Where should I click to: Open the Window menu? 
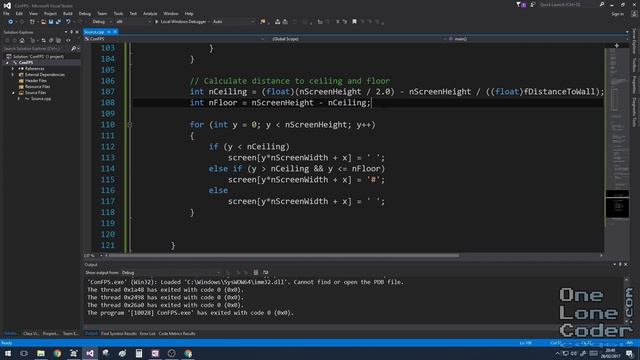pos(171,13)
